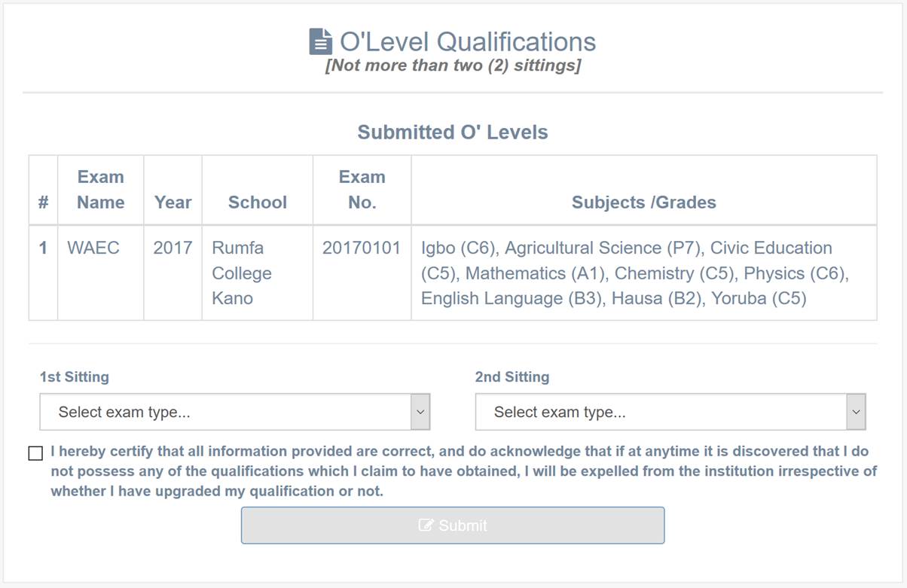Click the document icon beside O'Level Qualifications
The width and height of the screenshot is (907, 588).
(320, 41)
